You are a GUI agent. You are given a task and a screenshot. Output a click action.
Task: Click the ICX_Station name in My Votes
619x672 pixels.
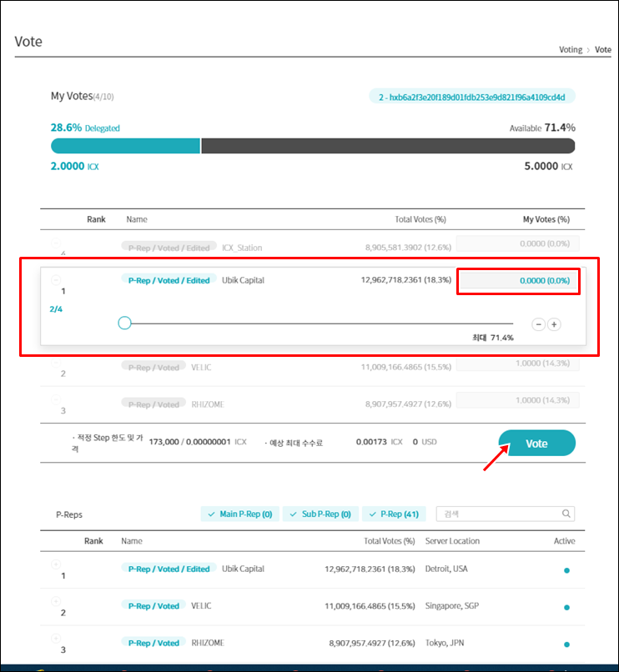point(242,248)
